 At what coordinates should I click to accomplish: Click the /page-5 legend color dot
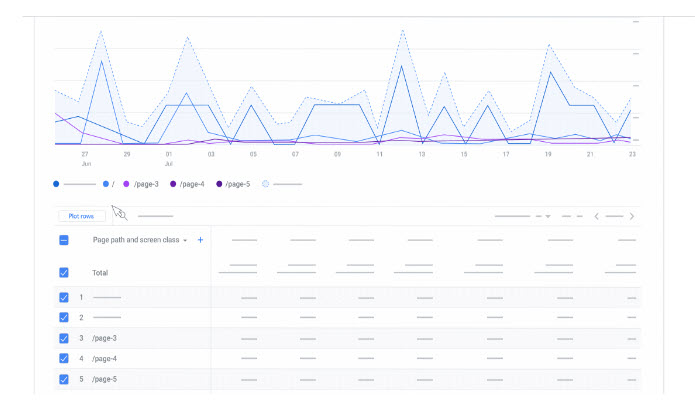coord(219,184)
